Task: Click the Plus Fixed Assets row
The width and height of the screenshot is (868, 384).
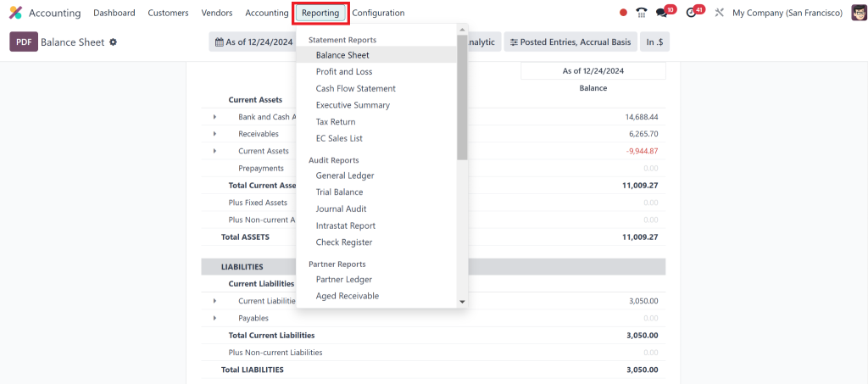Action: [433, 203]
